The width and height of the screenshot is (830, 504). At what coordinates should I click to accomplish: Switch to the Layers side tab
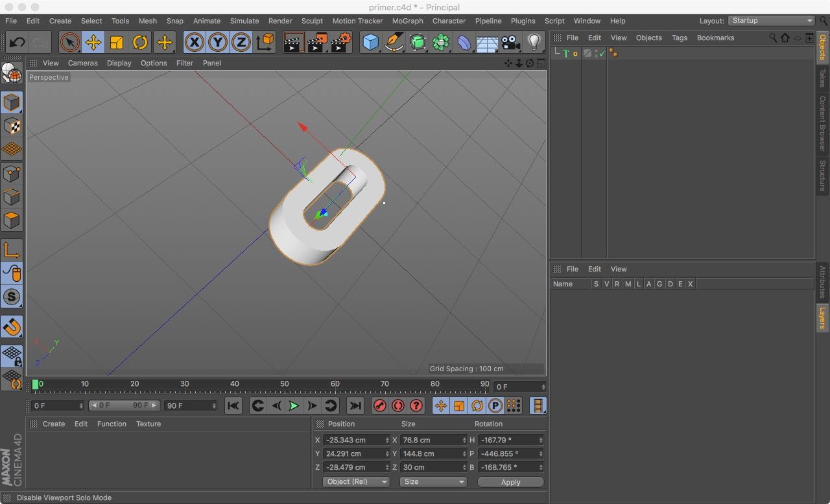coord(822,318)
